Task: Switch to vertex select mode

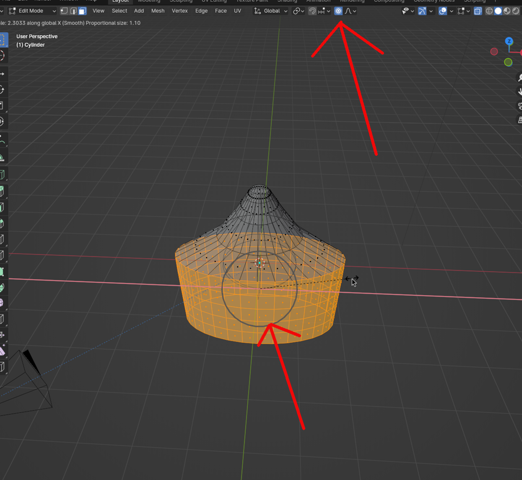Action: [x=64, y=11]
